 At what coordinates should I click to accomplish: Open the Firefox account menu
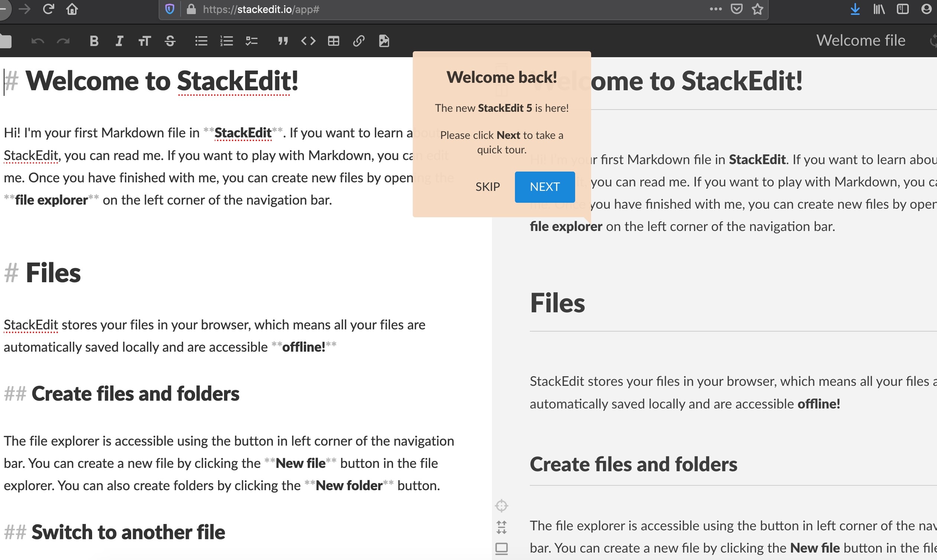click(x=926, y=9)
